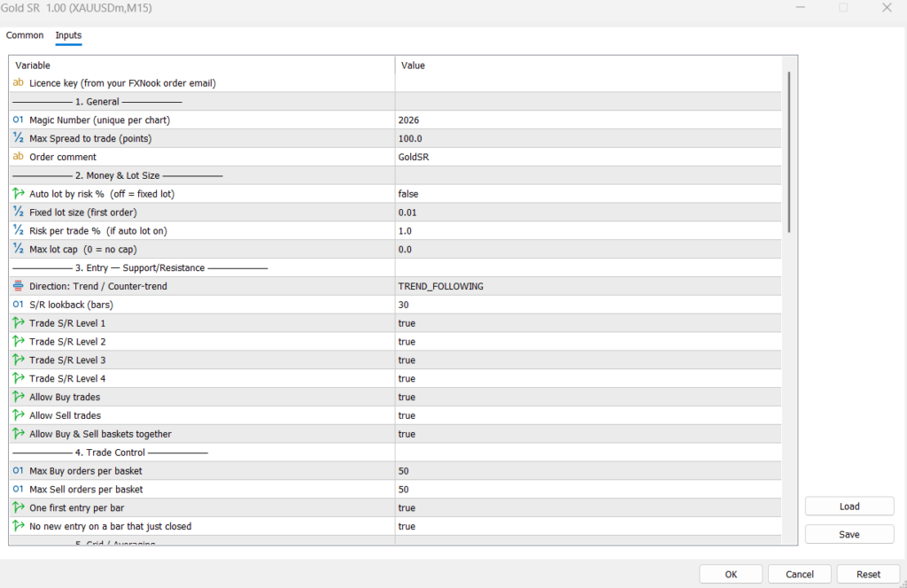Load a preset with the Load button

click(x=849, y=507)
